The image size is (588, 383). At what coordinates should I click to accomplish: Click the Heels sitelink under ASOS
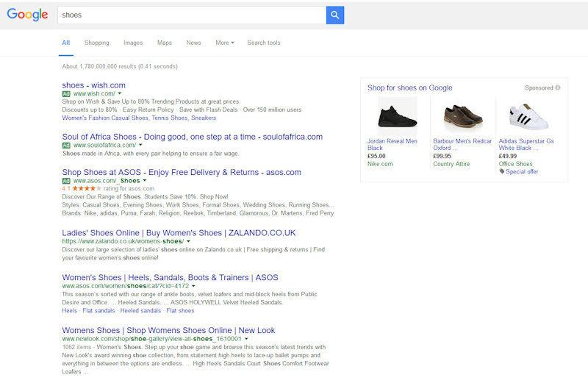pos(69,311)
